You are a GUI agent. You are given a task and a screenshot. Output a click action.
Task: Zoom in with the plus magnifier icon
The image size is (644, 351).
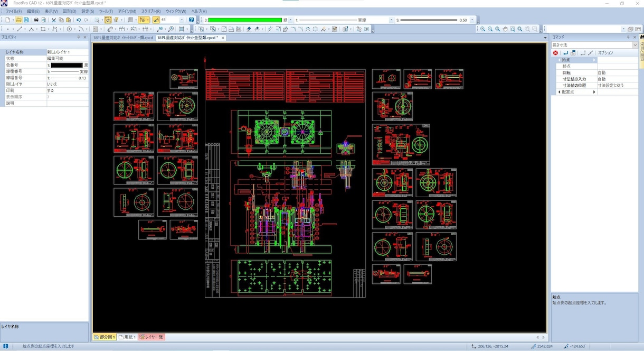click(483, 29)
